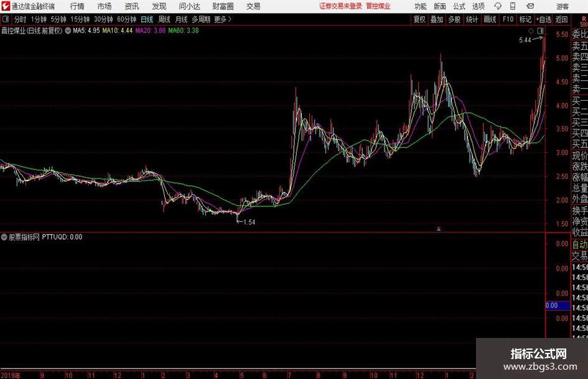Open F10 company info
Viewport: 588px width, 379px height.
pos(508,19)
